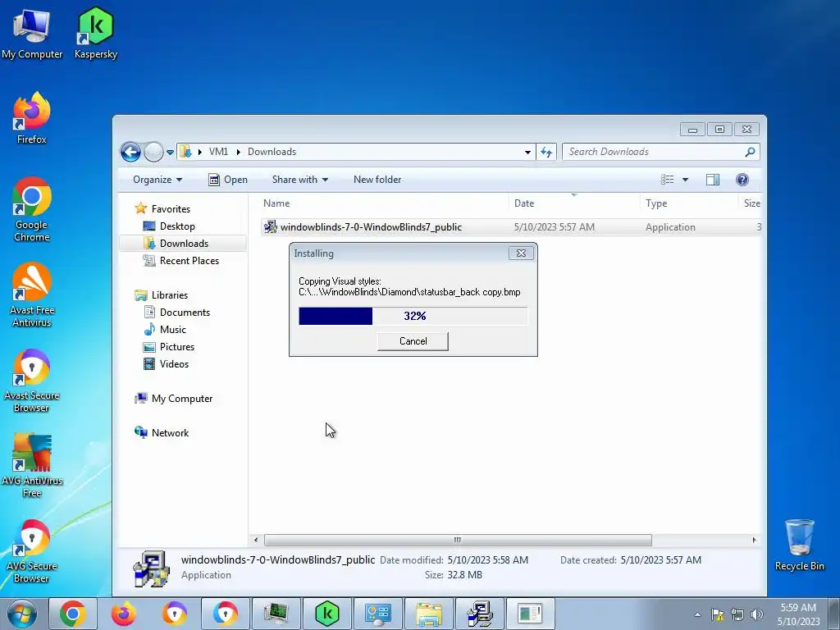Open Firefox from the taskbar
This screenshot has width=840, height=630.
[124, 614]
